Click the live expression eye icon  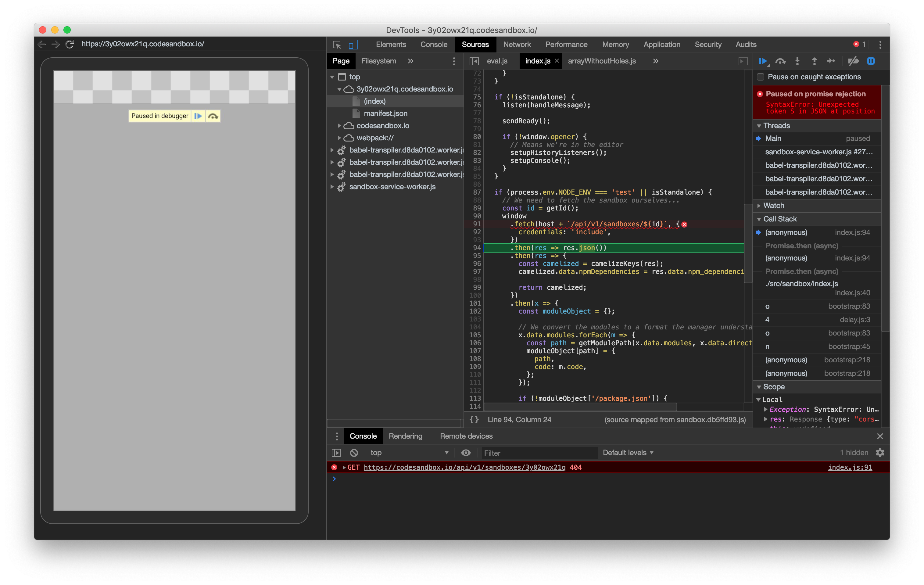pos(466,453)
